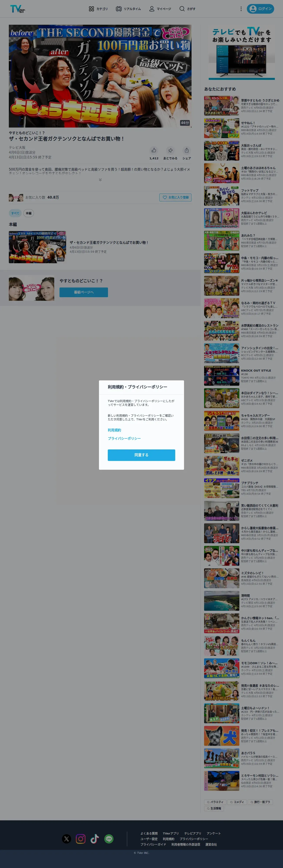Open the テレビでもTVer banner
This screenshot has width=283, height=868.
242,52
